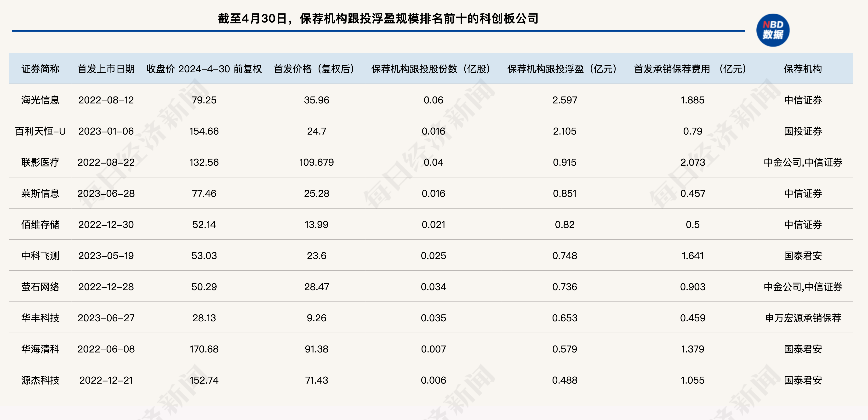Click closing price 170.68
Viewport: 868px width, 420px height.
204,349
